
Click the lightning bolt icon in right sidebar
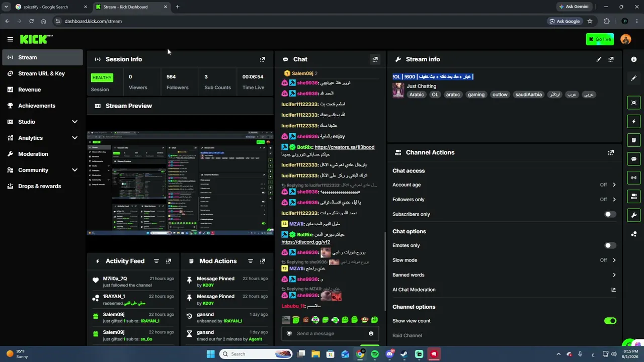click(634, 121)
